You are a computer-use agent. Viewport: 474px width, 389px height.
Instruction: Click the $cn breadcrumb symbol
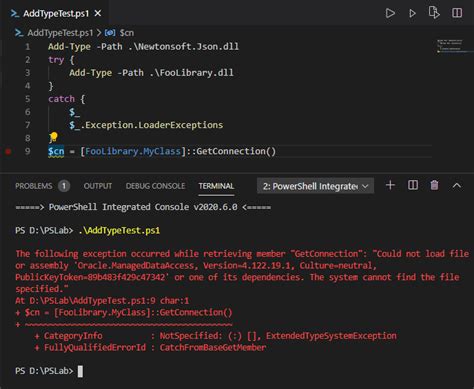(127, 33)
